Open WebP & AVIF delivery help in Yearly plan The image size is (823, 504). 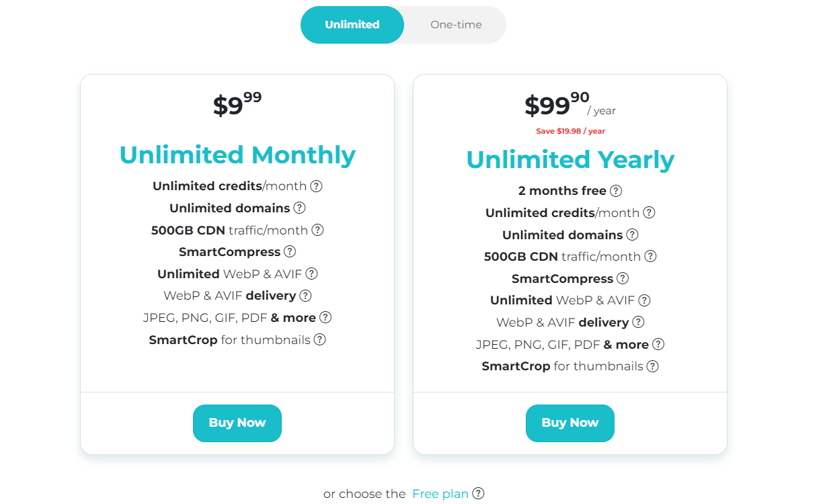pyautogui.click(x=638, y=323)
